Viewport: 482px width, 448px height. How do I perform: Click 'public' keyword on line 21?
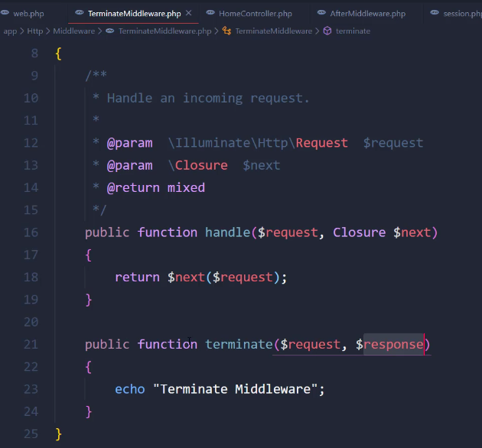107,345
